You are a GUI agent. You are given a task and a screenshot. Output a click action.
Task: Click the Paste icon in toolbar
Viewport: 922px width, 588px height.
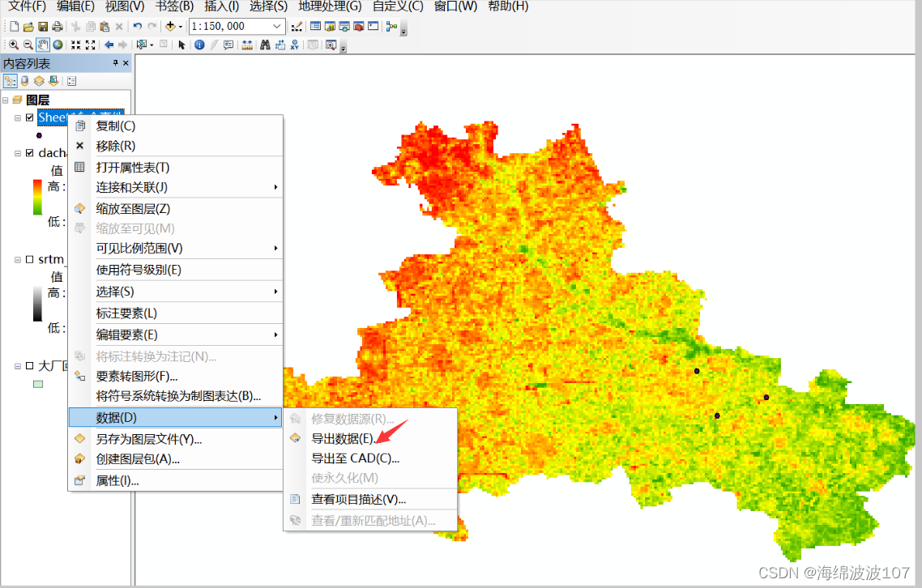(x=105, y=27)
